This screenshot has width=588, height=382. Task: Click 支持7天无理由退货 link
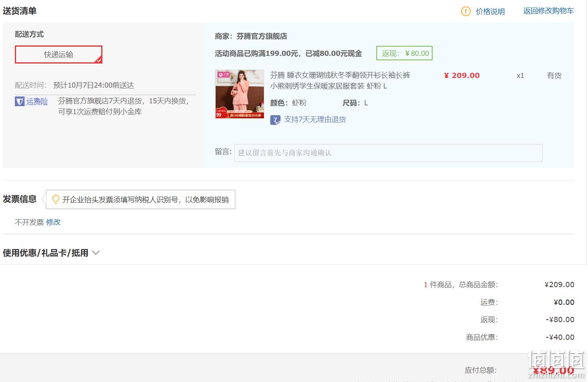tap(315, 119)
